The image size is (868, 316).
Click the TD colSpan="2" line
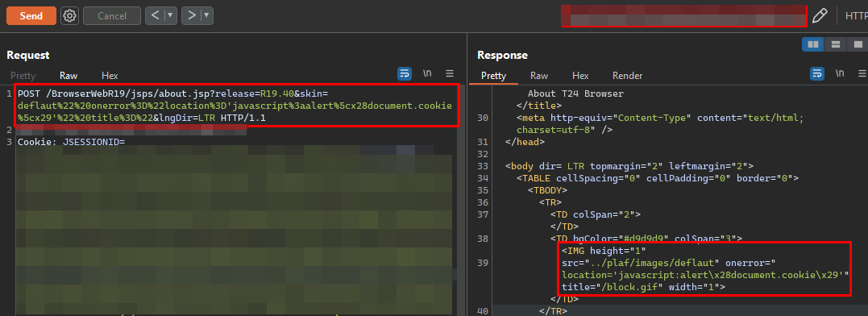(595, 214)
